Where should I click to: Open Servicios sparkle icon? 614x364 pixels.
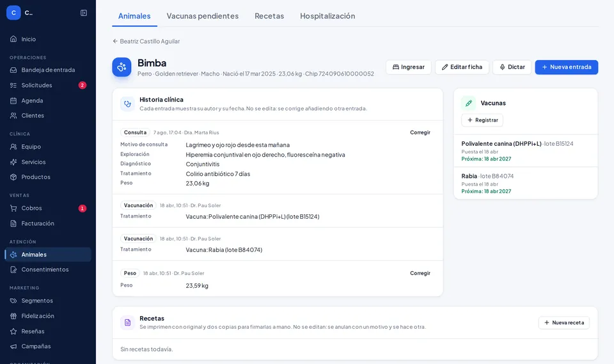(x=13, y=162)
